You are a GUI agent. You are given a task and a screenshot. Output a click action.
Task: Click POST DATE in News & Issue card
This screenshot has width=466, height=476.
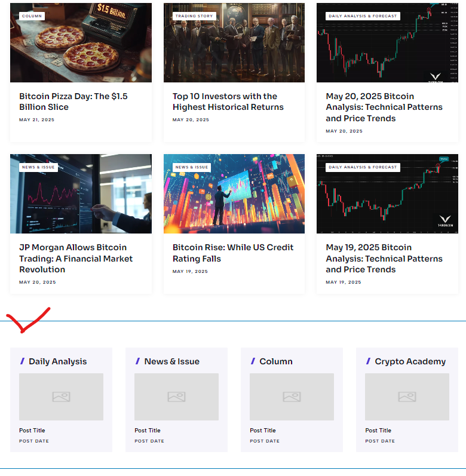coord(149,441)
